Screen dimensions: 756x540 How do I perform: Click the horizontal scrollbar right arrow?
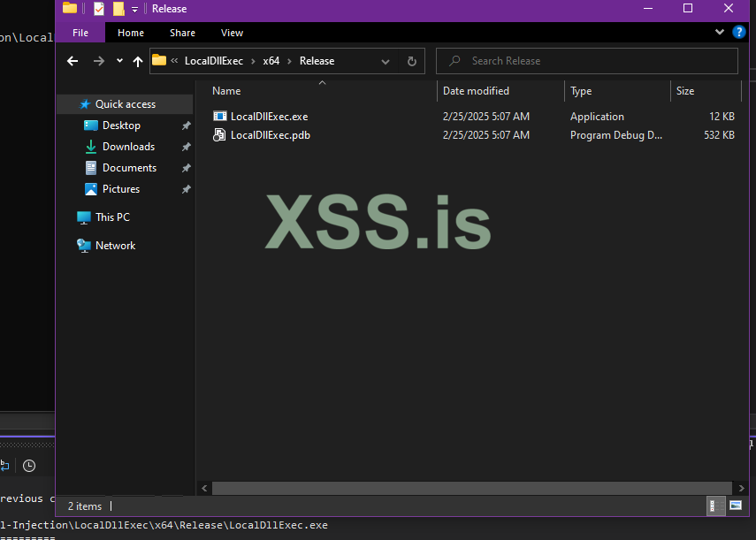[741, 488]
